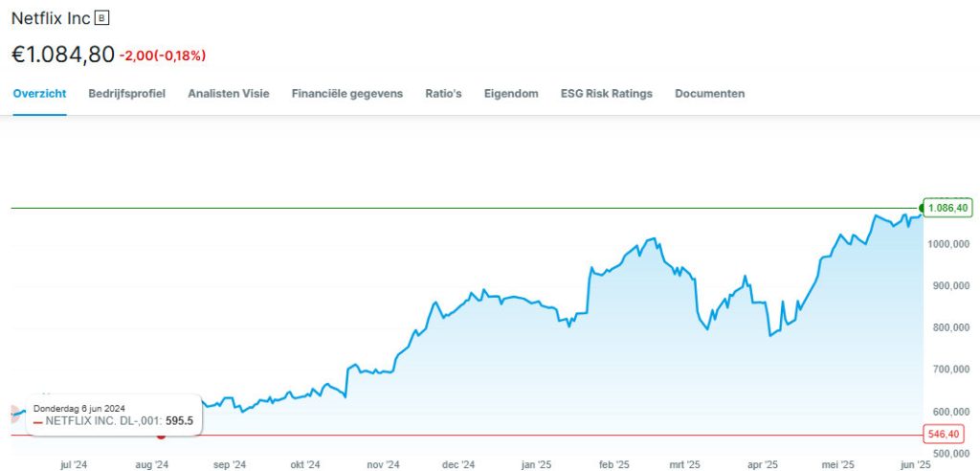Click the 6 jun 2024 chart tooltip

tap(113, 415)
